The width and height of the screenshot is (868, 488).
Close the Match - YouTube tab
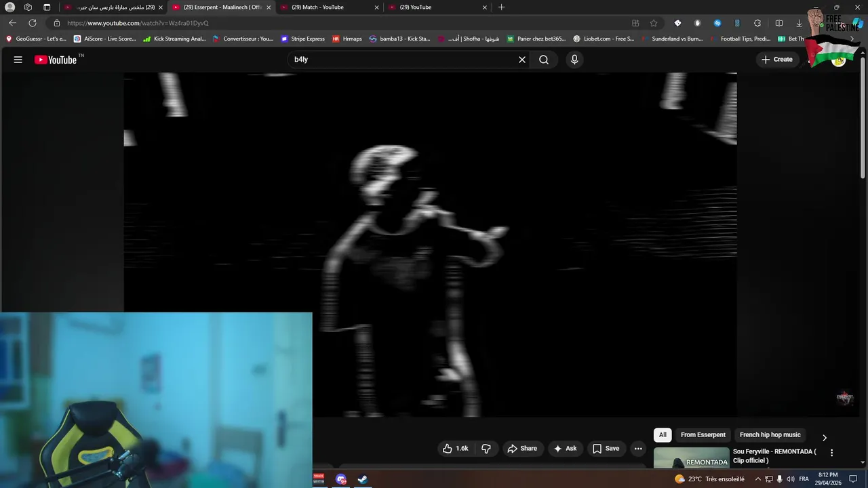377,7
